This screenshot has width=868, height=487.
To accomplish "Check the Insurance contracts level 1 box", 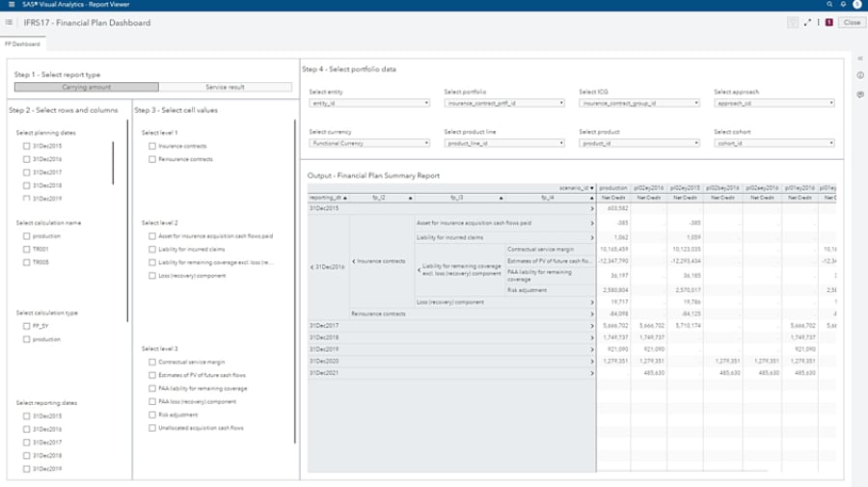I will pyautogui.click(x=151, y=147).
